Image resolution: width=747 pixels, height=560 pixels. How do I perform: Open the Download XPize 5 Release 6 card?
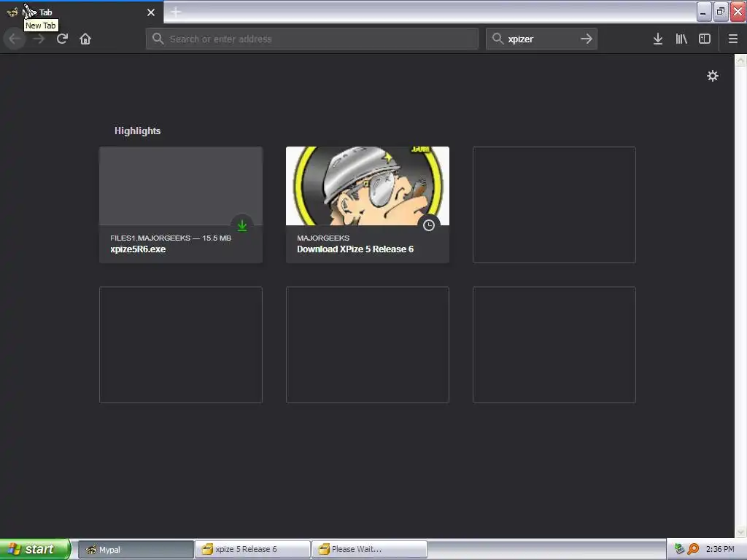click(x=368, y=205)
